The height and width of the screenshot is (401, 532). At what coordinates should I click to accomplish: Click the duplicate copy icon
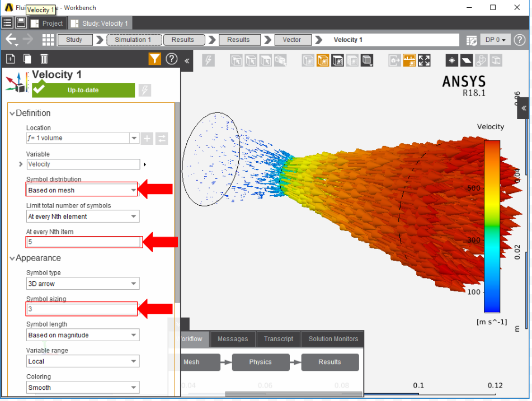[x=27, y=59]
